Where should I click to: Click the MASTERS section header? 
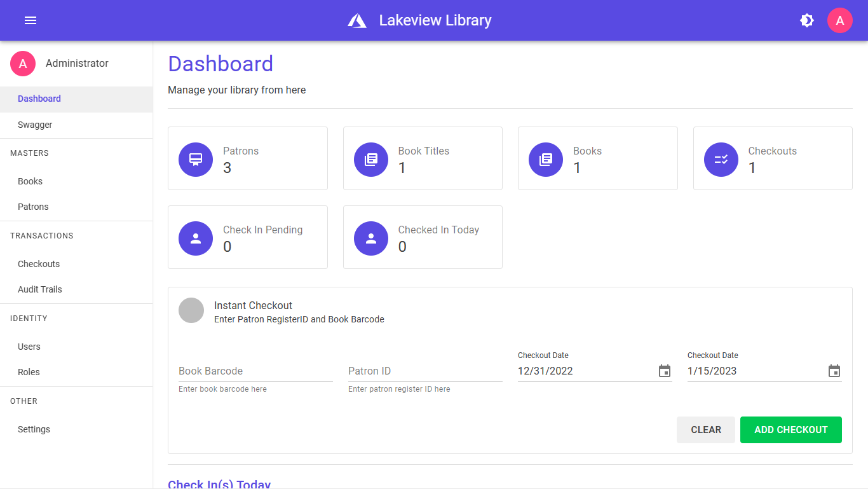pyautogui.click(x=29, y=153)
